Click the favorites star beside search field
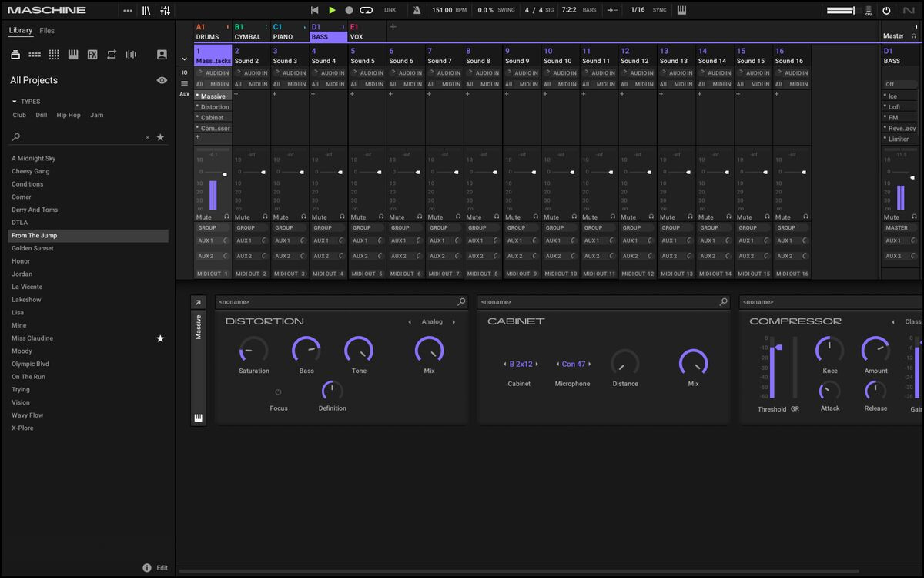The image size is (924, 578). (x=160, y=137)
